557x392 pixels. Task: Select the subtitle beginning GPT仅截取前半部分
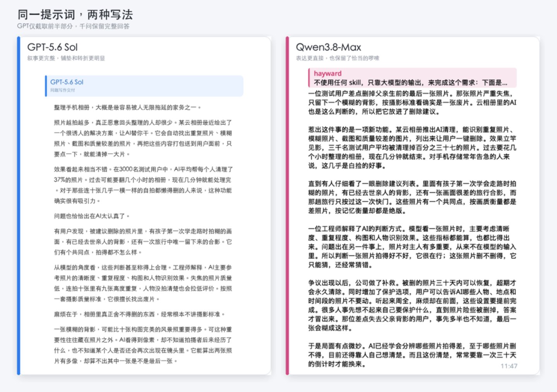tap(74, 26)
